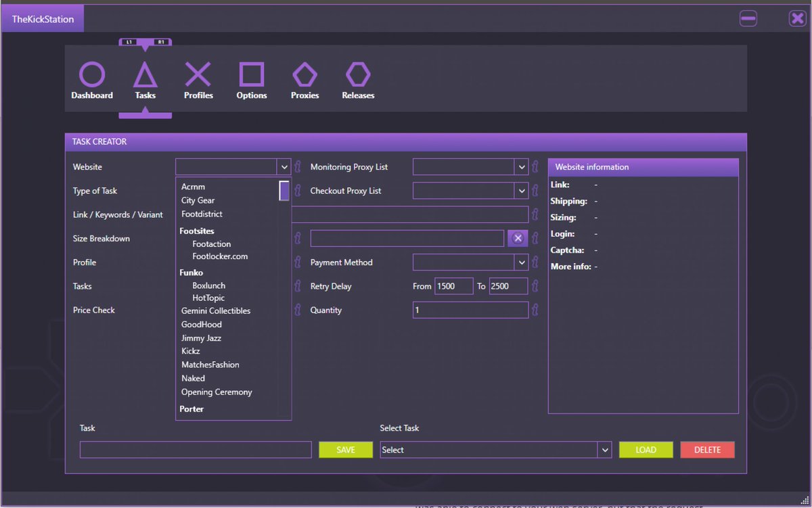Image resolution: width=812 pixels, height=508 pixels.
Task: Click the Website information panel header
Action: click(x=644, y=167)
